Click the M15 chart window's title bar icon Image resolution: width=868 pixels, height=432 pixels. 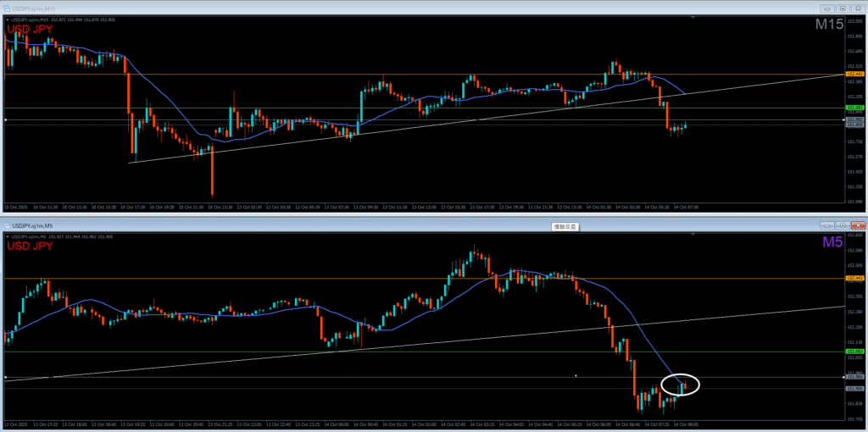(6, 7)
